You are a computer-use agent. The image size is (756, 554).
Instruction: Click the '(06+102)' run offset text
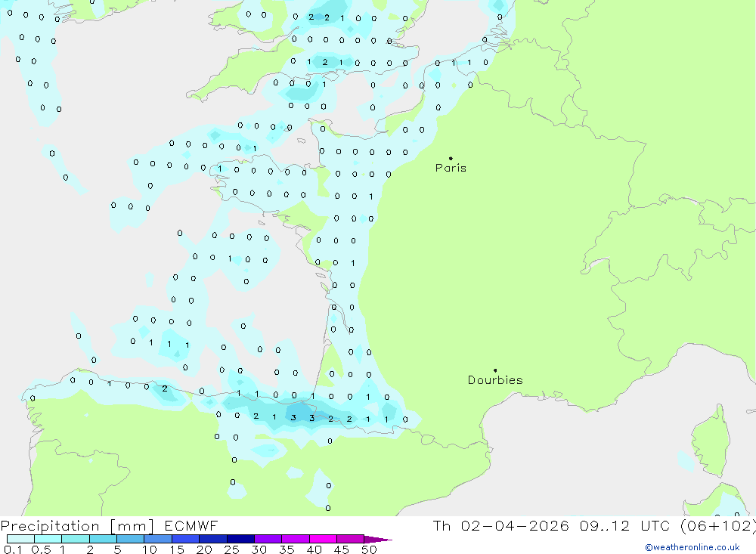click(x=717, y=525)
